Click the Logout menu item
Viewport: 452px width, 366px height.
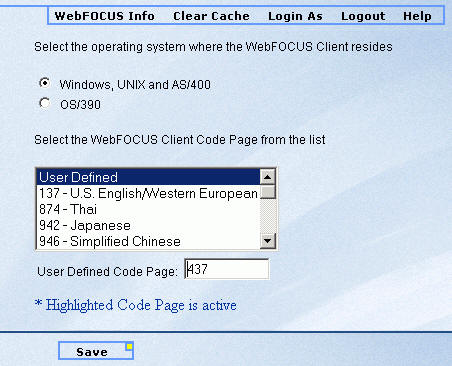click(363, 16)
